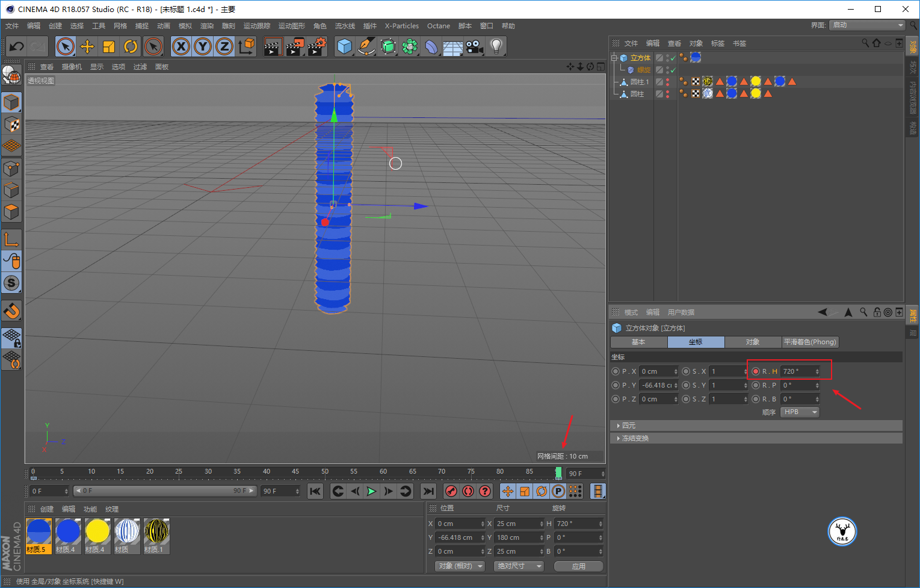Select 圆柱.1 in the object manager
Screen dimensions: 920x588
[640, 82]
